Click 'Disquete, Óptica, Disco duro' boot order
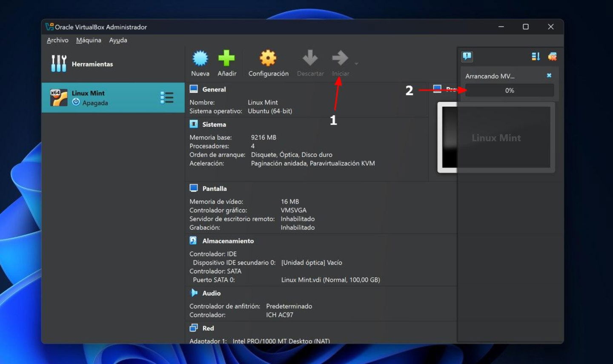The width and height of the screenshot is (613, 364). pyautogui.click(x=292, y=155)
